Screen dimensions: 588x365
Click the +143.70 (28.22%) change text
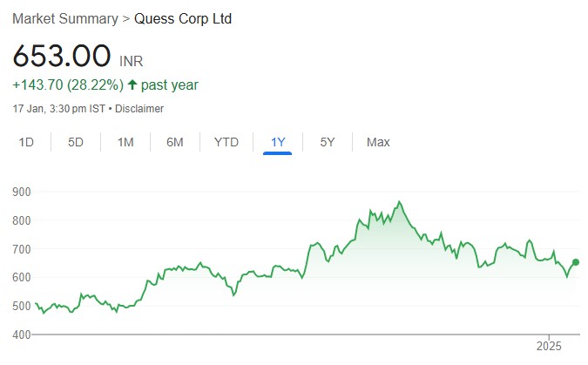click(66, 85)
